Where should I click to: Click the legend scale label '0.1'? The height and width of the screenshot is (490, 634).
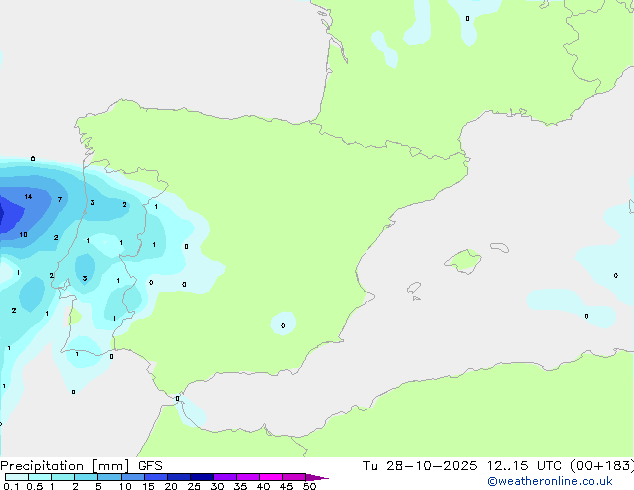point(11,486)
